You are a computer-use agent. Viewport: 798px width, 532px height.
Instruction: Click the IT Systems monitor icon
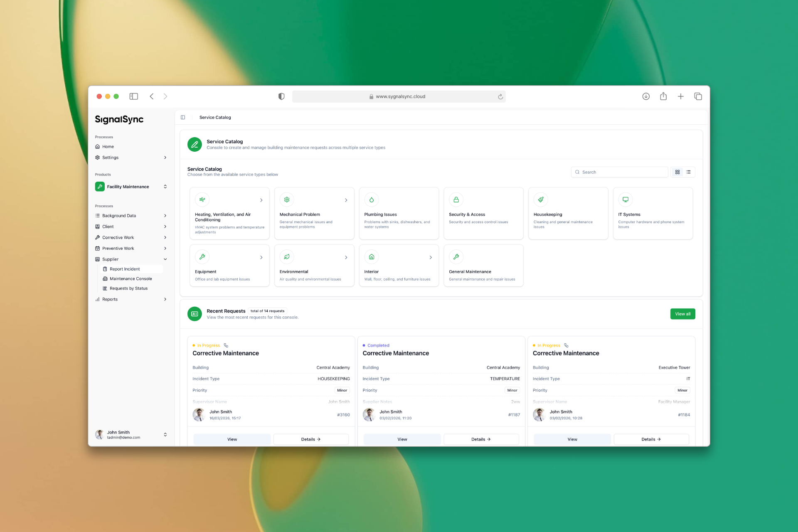pos(625,200)
